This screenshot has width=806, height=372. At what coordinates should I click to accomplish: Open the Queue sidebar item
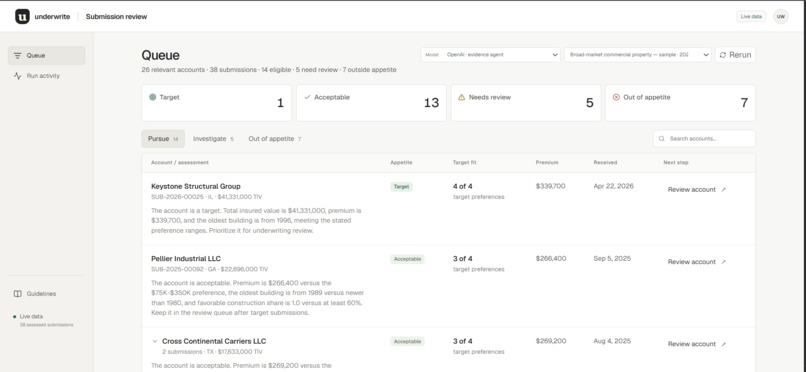click(46, 55)
